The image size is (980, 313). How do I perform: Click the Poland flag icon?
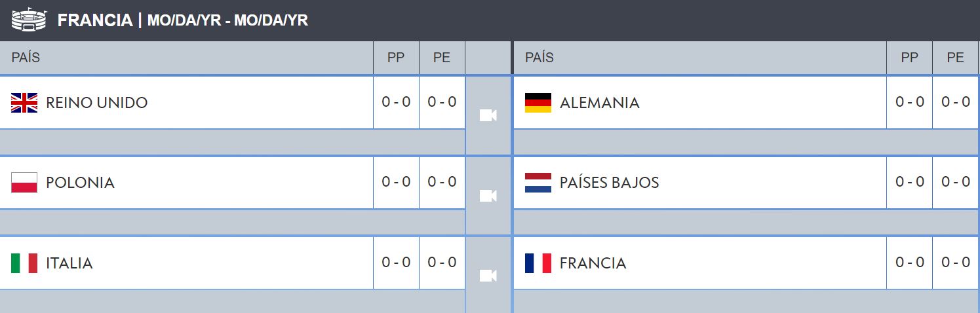[x=24, y=183]
